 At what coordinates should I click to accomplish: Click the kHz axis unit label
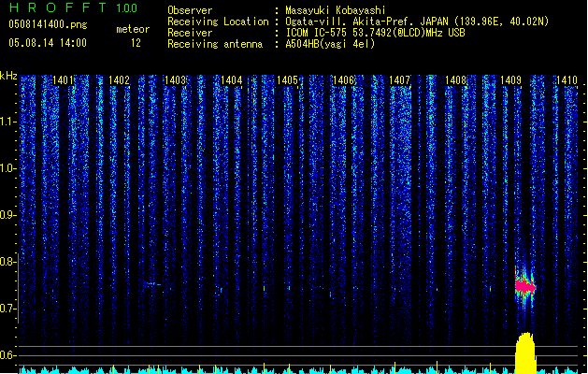point(8,76)
